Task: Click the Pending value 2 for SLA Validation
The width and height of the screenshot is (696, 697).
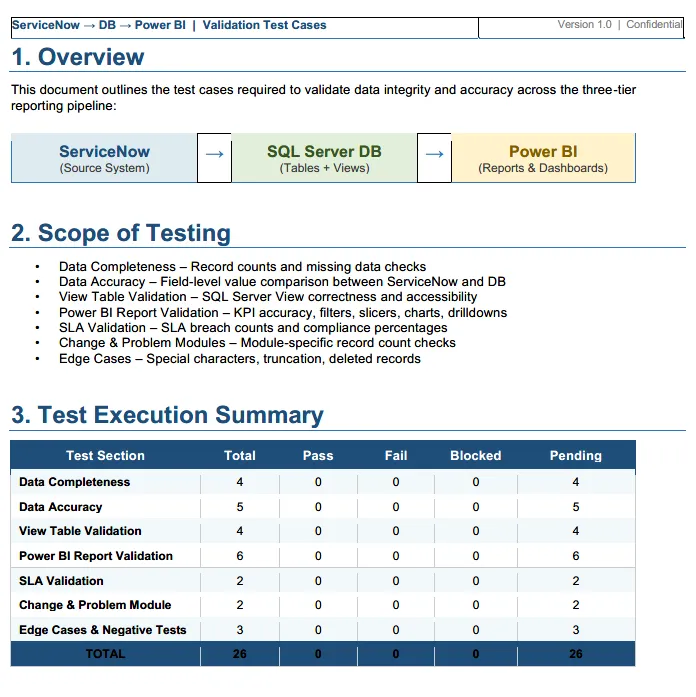Action: [576, 581]
